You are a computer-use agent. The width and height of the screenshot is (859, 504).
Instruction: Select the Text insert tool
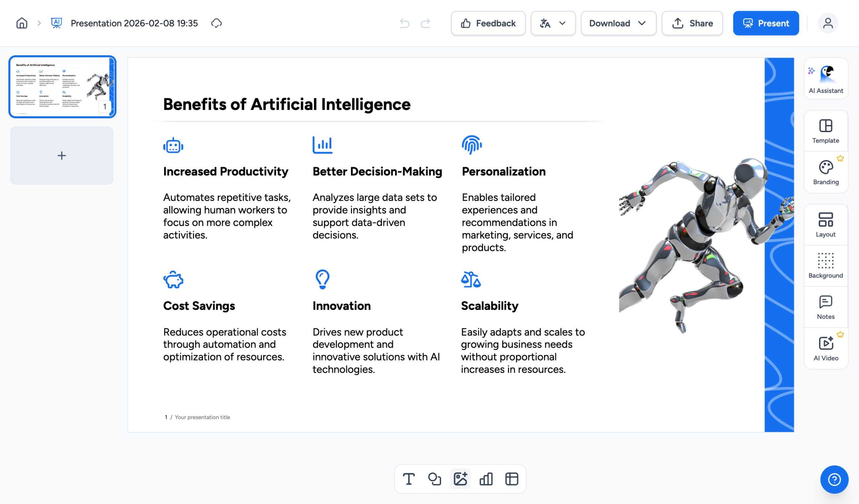coord(409,479)
